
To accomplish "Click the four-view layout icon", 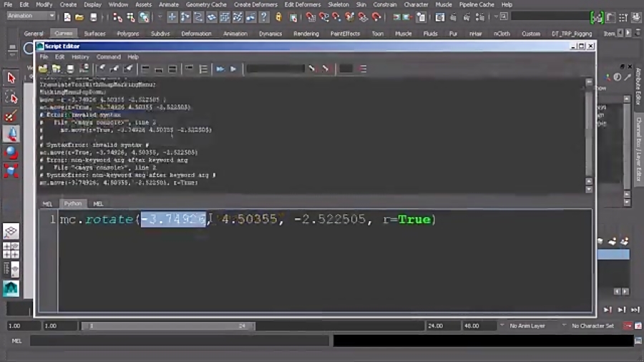I will click(x=11, y=250).
